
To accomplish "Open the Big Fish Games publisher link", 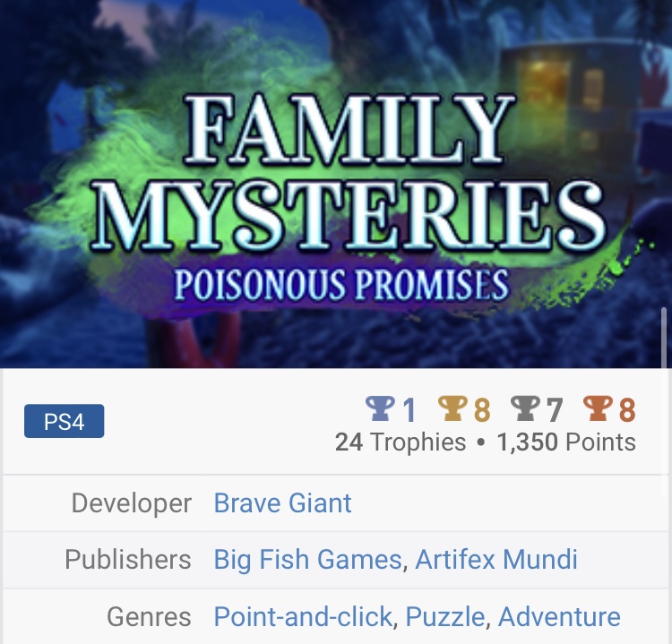I will [x=307, y=560].
